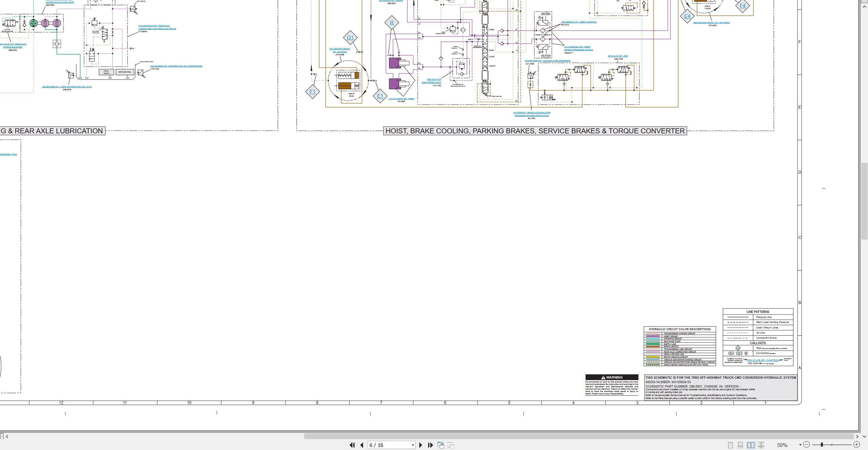
Task: Go to the first page
Action: (352, 445)
